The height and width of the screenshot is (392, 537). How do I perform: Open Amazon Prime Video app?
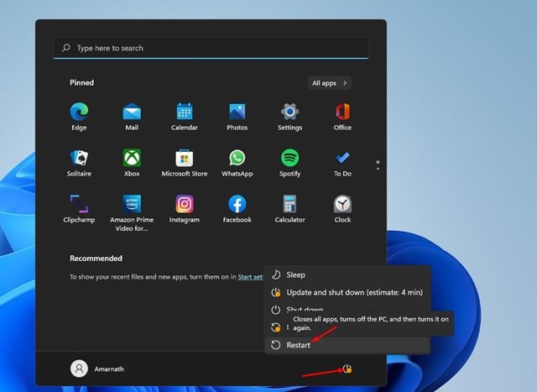coord(132,212)
